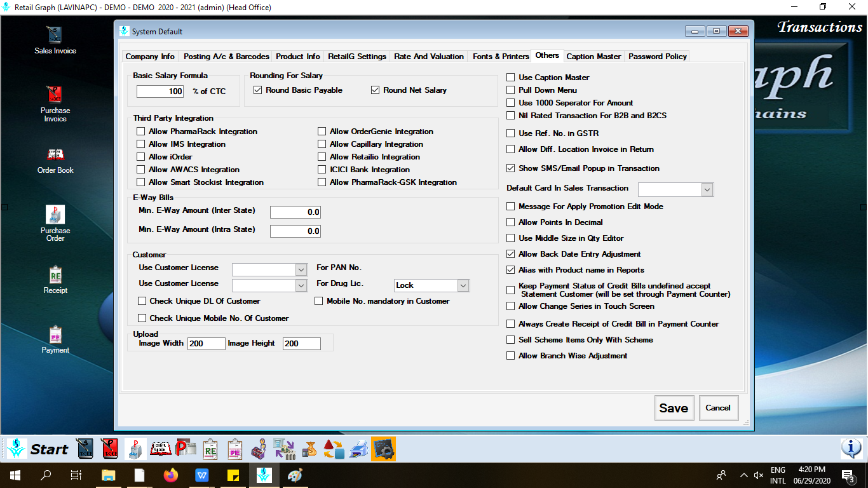The height and width of the screenshot is (488, 868).
Task: Click the Cancel button
Action: point(718,408)
